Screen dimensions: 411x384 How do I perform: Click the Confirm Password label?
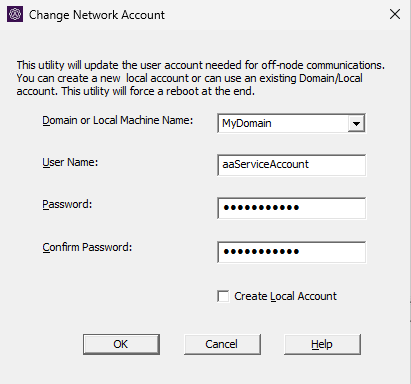[87, 247]
